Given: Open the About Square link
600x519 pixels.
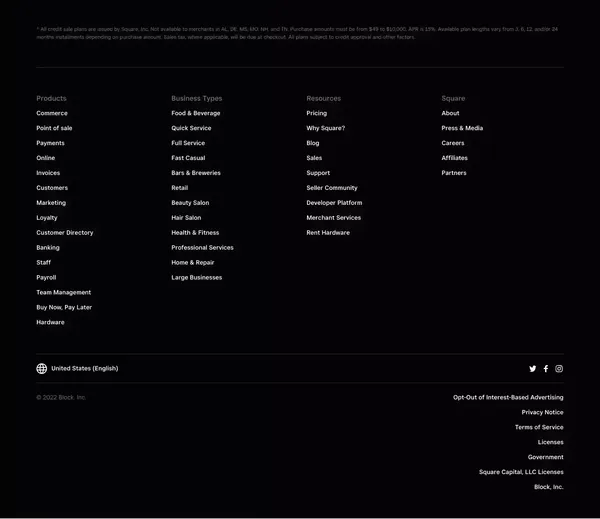Looking at the screenshot, I should (x=450, y=113).
